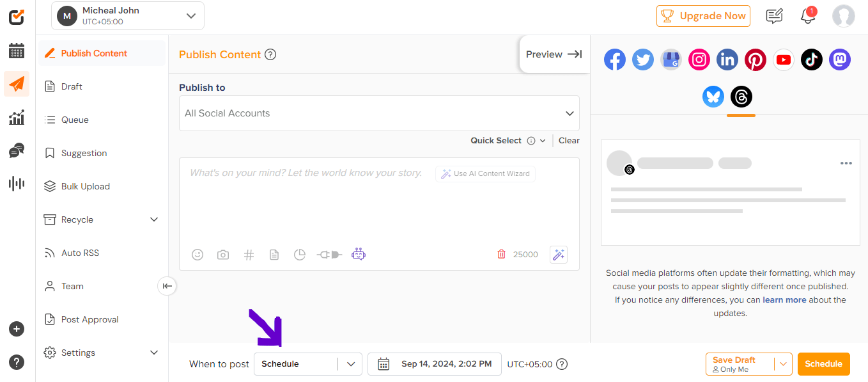Screen dimensions: 868x382
Task: Collapse the Preview panel
Action: click(x=554, y=54)
